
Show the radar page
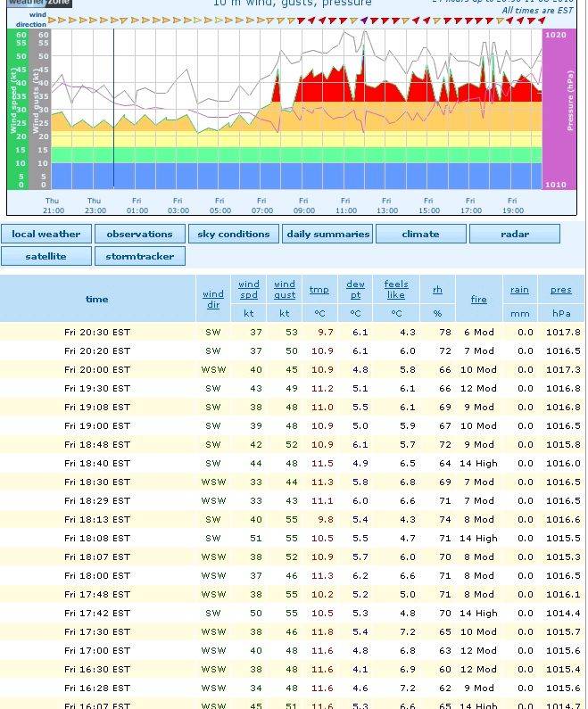coord(515,234)
